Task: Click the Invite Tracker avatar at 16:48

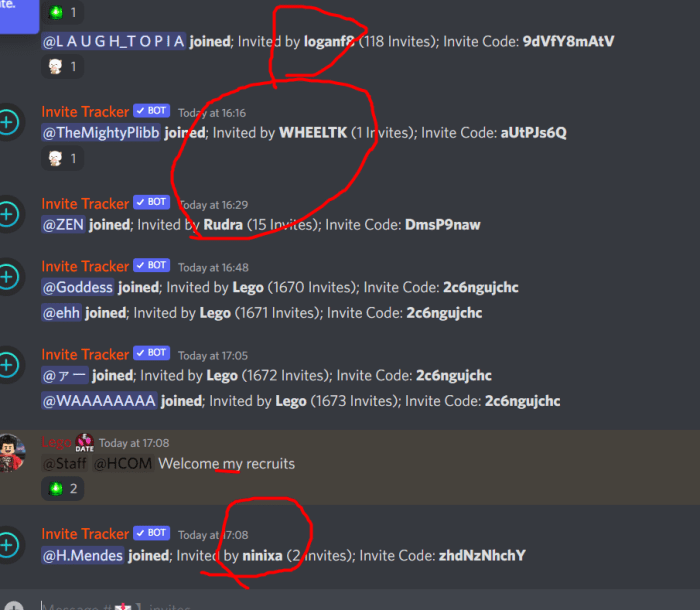Action: (x=8, y=277)
